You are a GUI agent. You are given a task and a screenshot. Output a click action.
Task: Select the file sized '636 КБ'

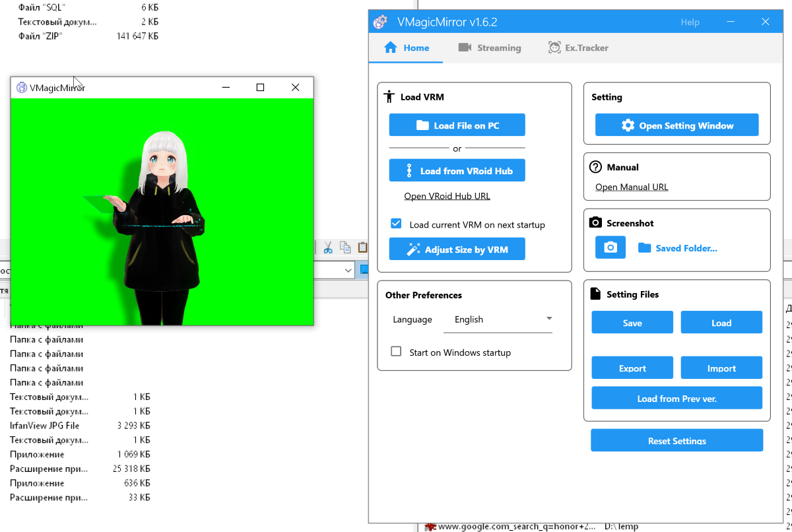[137, 483]
